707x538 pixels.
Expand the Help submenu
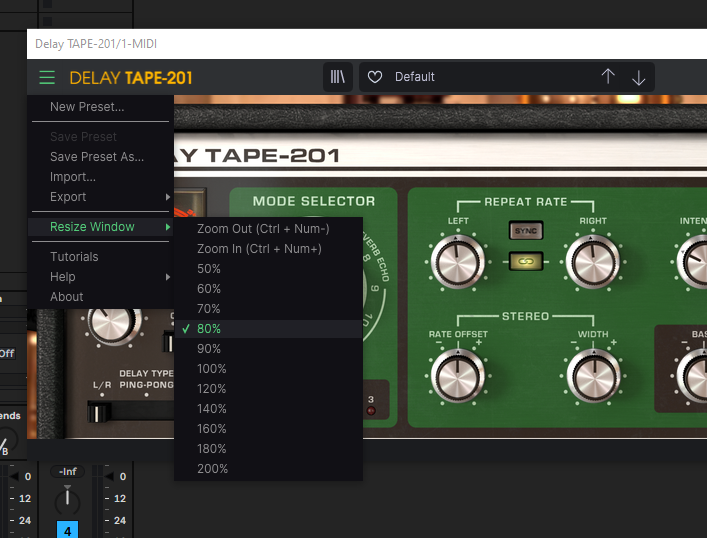(100, 277)
